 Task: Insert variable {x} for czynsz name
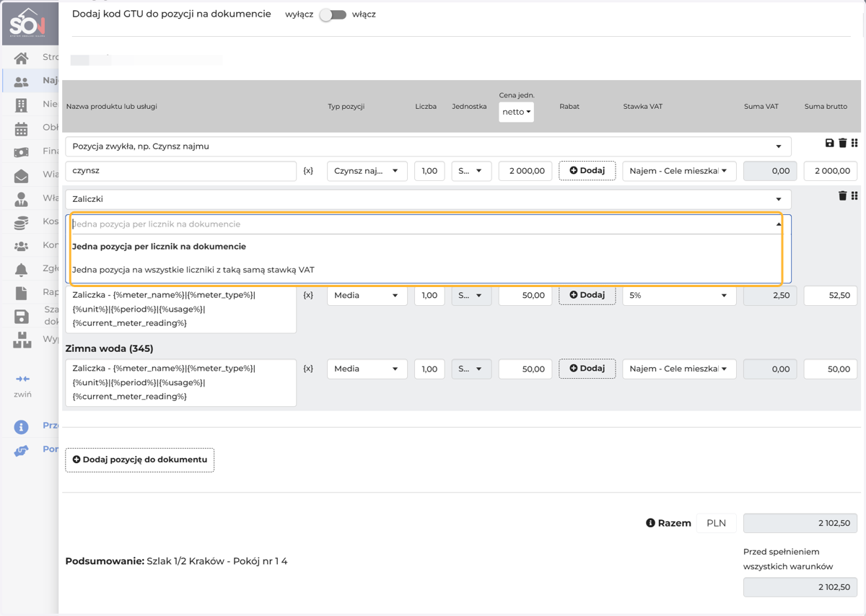[308, 171]
